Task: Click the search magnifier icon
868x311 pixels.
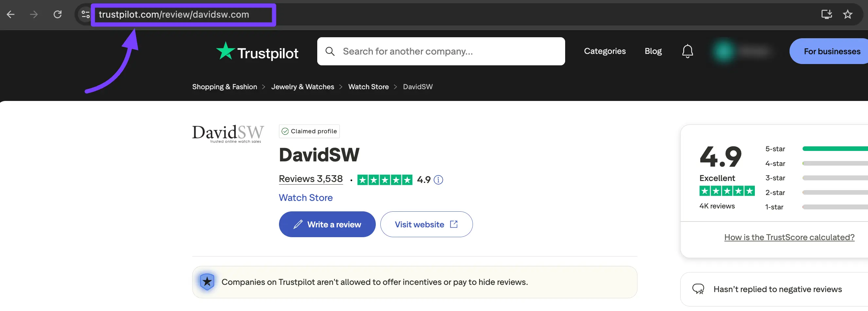Action: (x=330, y=51)
